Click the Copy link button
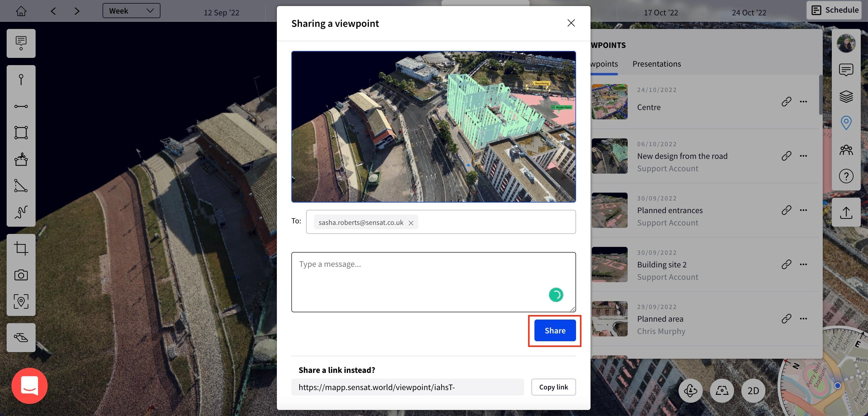 tap(553, 387)
